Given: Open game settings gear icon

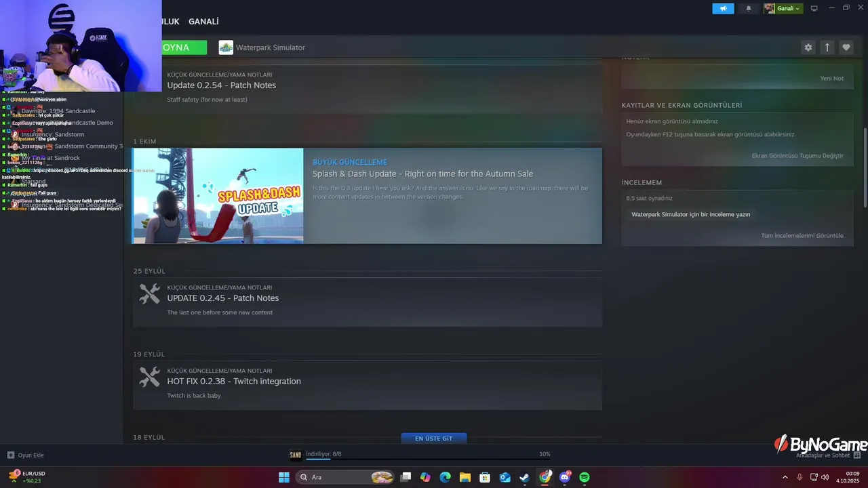Looking at the screenshot, I should click(x=808, y=47).
